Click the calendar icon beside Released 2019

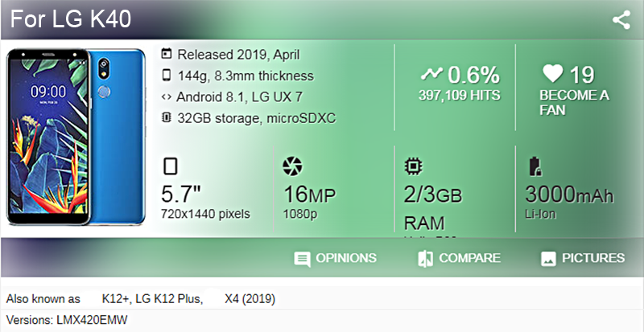pos(167,54)
